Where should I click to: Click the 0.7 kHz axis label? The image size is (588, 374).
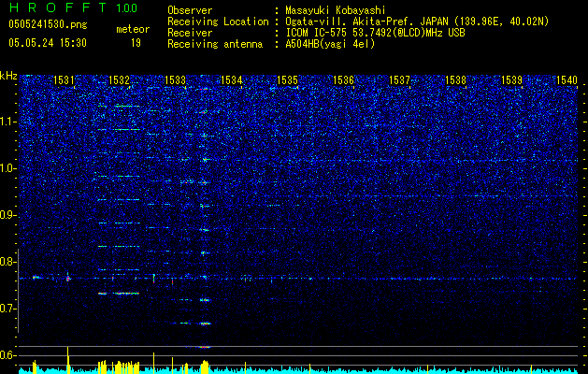7,309
